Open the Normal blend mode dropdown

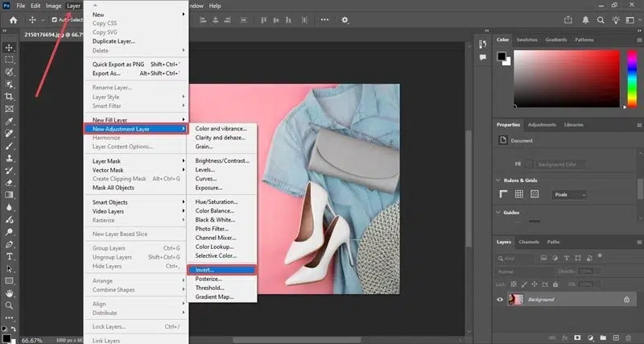525,271
